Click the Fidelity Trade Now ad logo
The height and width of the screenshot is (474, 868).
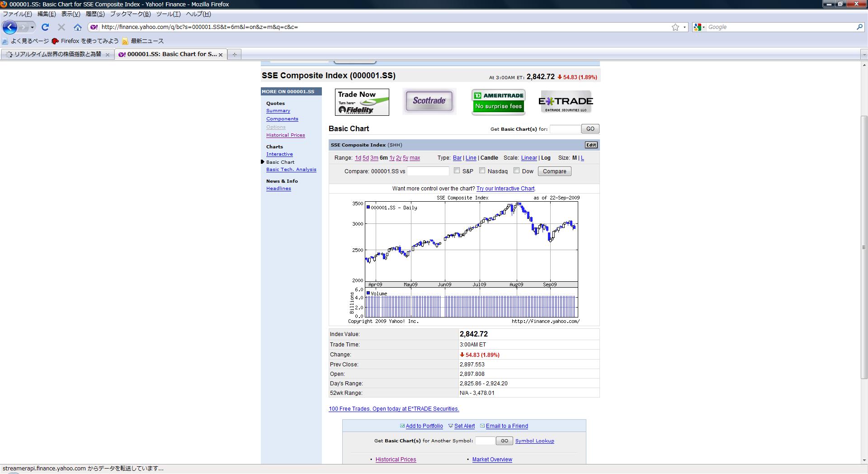362,102
